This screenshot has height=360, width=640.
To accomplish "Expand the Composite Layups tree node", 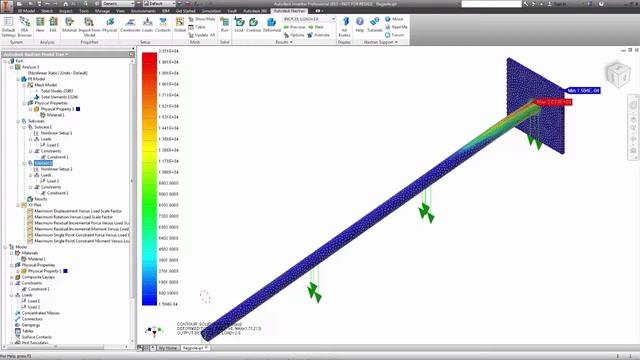I will pos(12,277).
